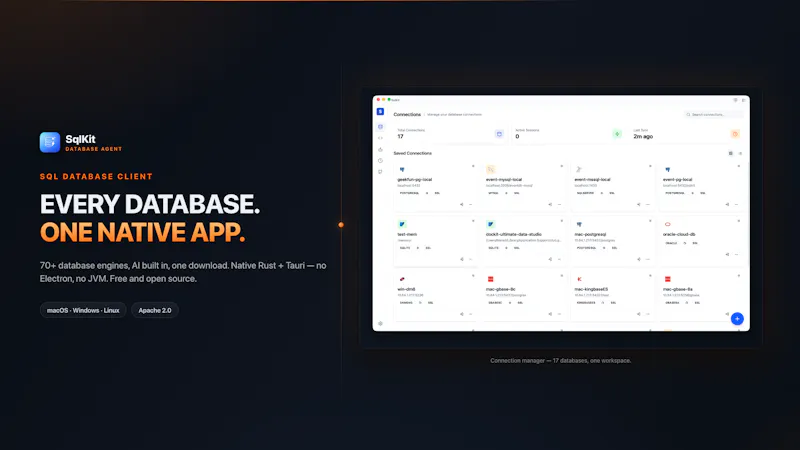Click the SQLite icon on test-mem card

point(402,224)
